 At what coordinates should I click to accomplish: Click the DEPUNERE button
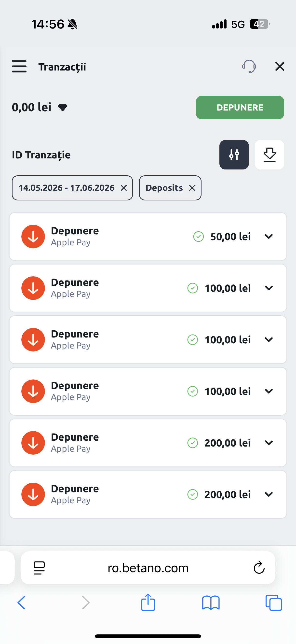point(240,108)
